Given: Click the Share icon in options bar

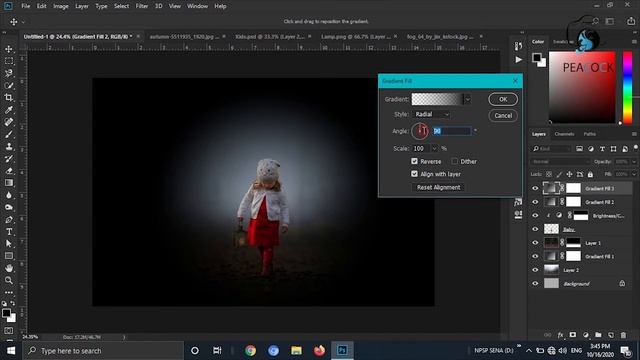Looking at the screenshot, I should [631, 21].
